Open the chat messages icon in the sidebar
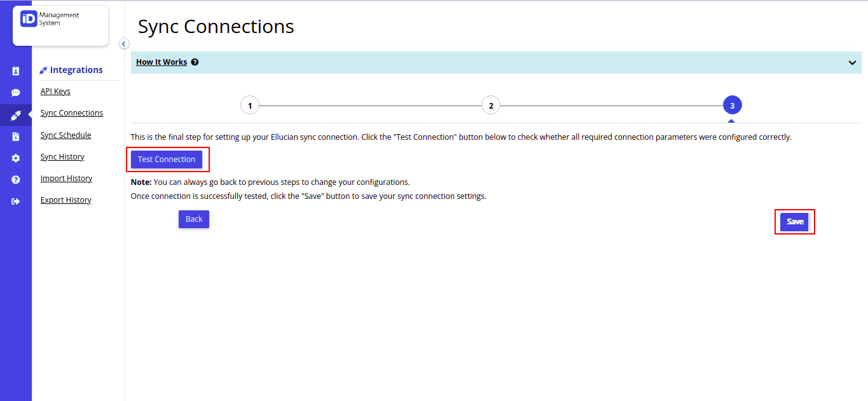This screenshot has width=868, height=401. coord(15,92)
